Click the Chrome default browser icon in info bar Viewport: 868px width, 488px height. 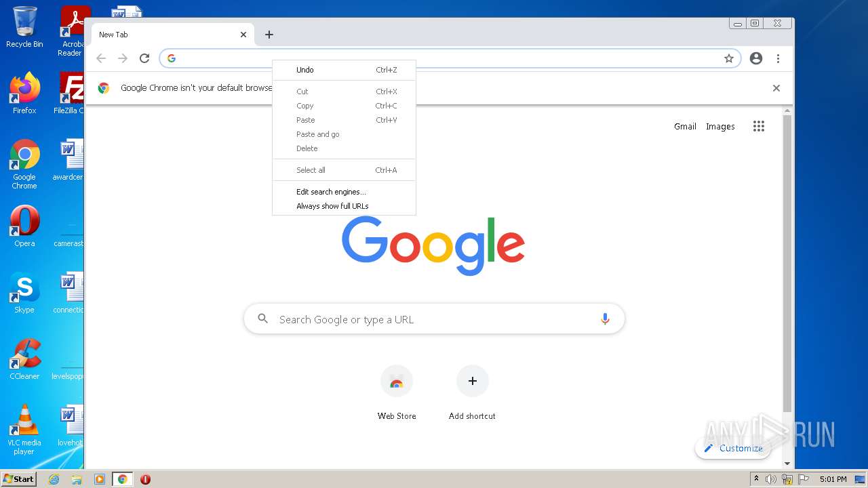tap(104, 88)
